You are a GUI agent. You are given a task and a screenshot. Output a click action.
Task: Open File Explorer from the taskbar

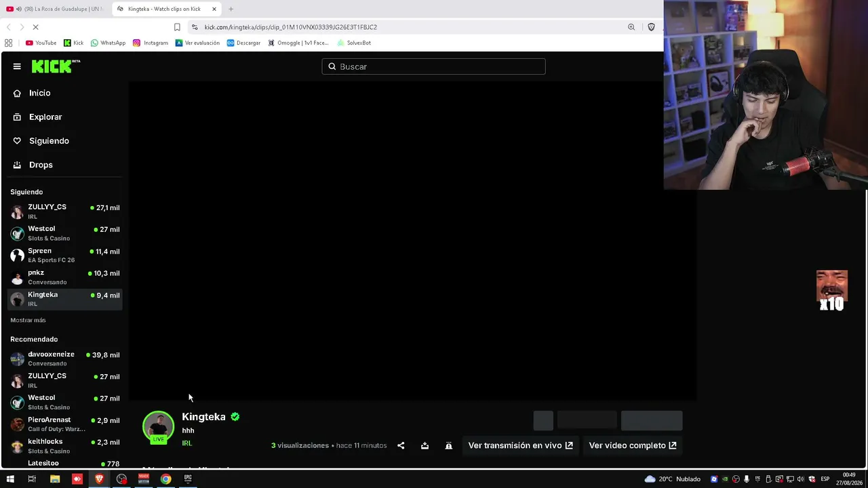[x=55, y=479]
